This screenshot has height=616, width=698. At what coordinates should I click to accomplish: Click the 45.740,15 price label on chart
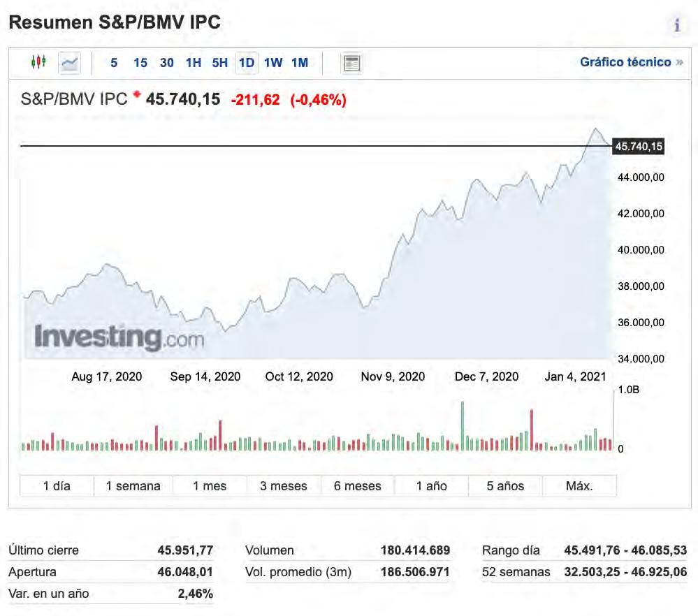638,147
